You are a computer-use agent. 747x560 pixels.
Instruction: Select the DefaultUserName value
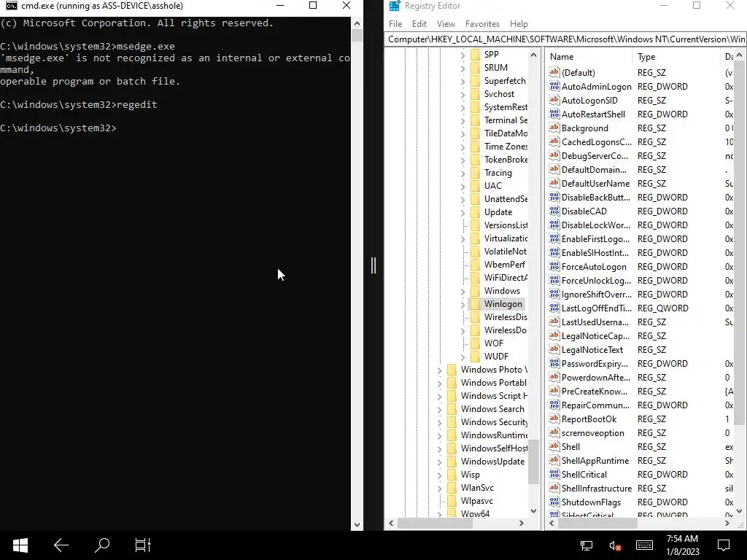[595, 183]
